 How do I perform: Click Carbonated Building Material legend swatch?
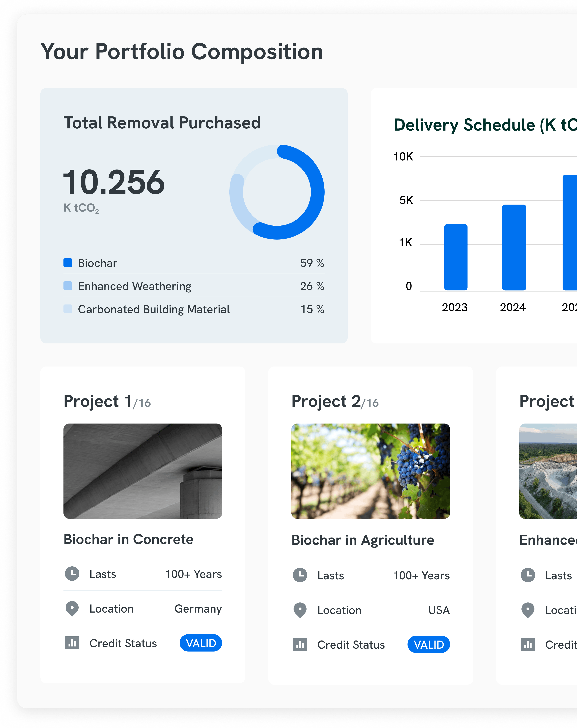pos(68,309)
